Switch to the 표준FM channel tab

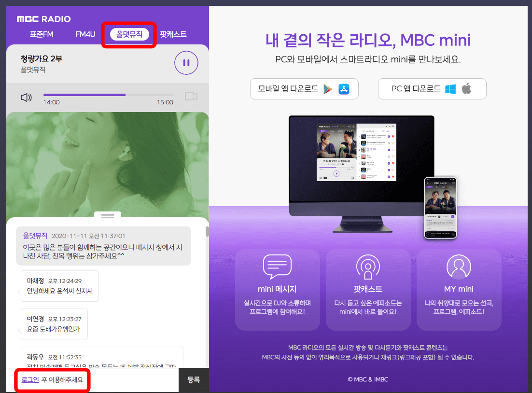point(42,34)
